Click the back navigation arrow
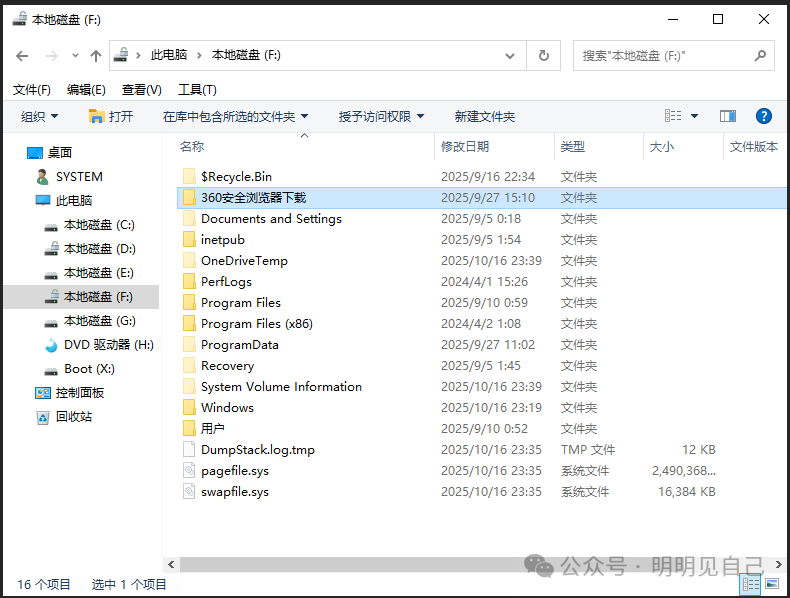790x598 pixels. (x=22, y=56)
